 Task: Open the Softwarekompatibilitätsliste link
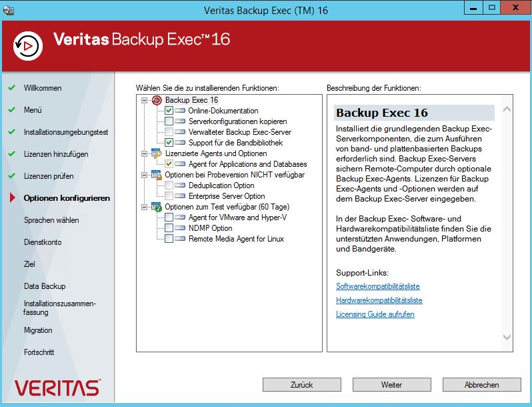coord(377,286)
